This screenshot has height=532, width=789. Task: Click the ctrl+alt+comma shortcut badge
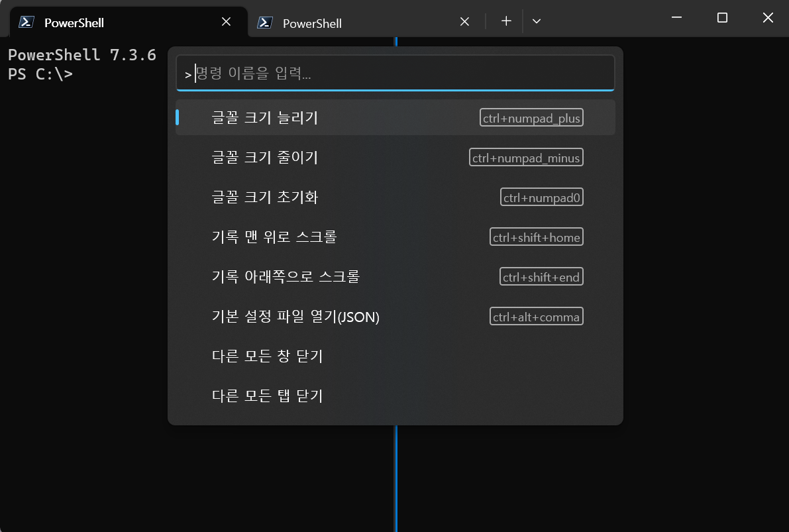(x=537, y=317)
